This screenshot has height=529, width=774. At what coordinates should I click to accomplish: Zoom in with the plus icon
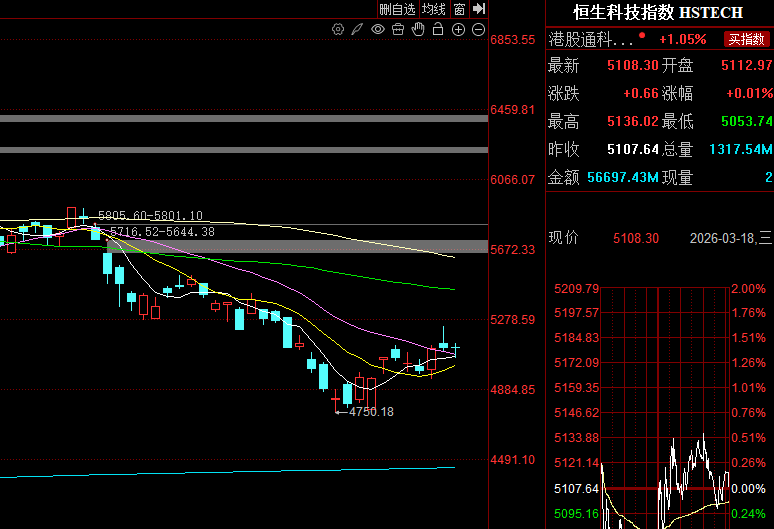[x=458, y=30]
